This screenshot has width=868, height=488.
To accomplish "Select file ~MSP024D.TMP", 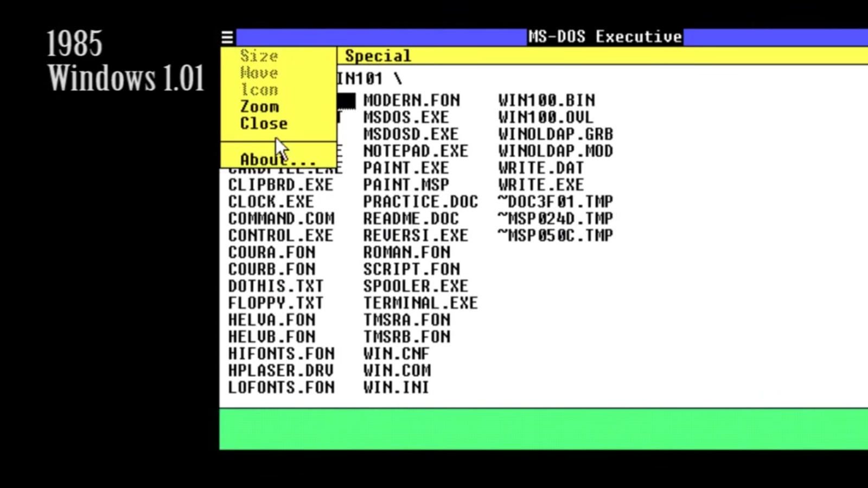I will 556,219.
